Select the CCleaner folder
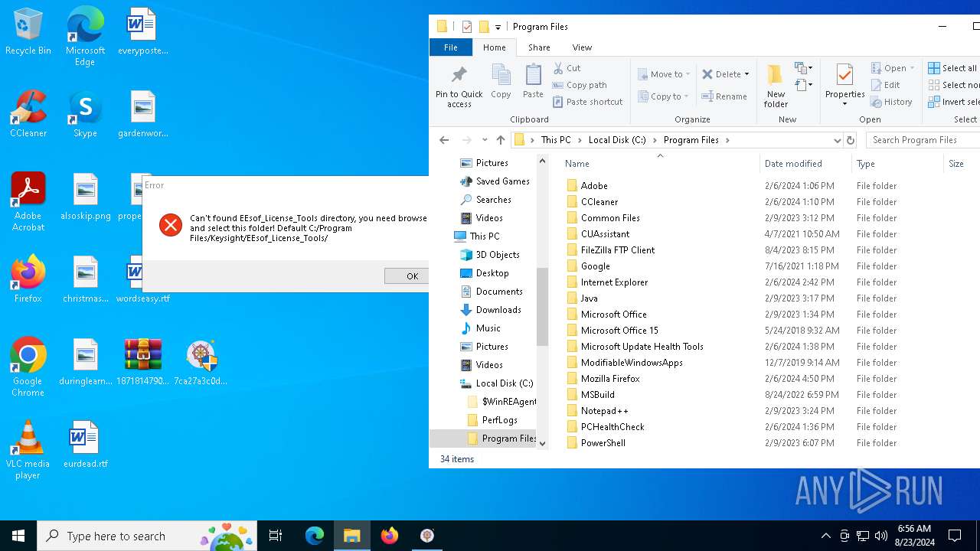Screen dimensions: 980x551 pos(599,202)
